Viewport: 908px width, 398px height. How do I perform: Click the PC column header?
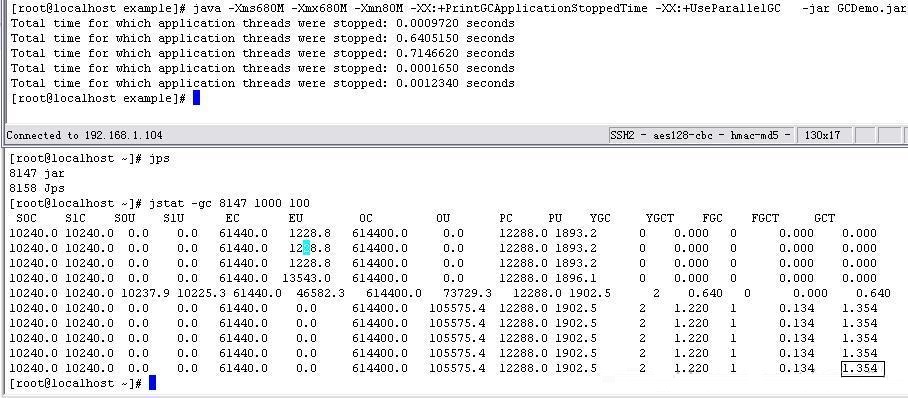point(506,218)
